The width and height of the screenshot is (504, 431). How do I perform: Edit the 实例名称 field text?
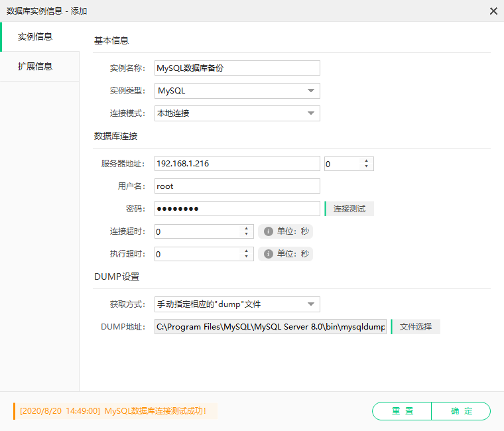(x=237, y=68)
